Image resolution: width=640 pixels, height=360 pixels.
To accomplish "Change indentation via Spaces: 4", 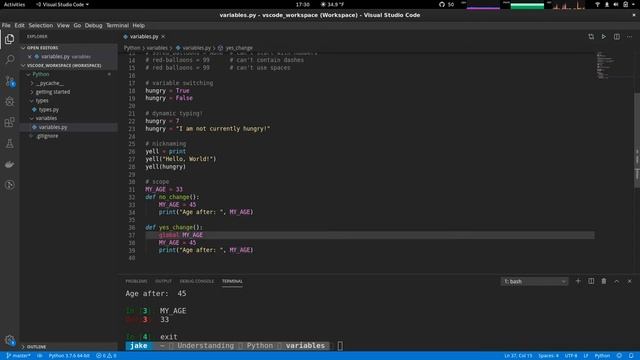I will pos(548,356).
